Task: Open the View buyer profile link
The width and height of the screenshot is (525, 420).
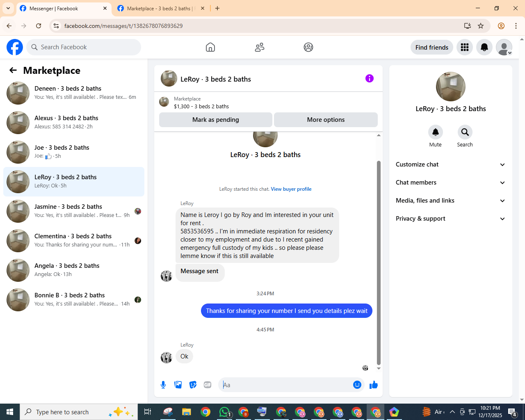Action: point(291,189)
